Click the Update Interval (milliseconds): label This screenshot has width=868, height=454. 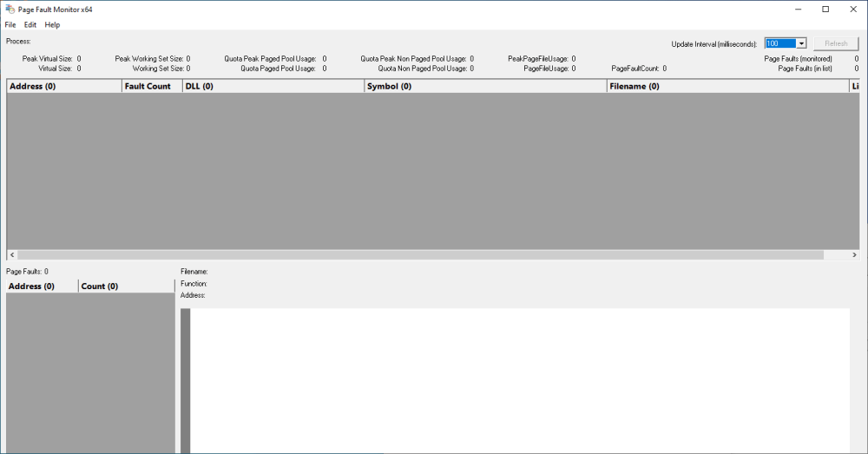[x=714, y=44]
